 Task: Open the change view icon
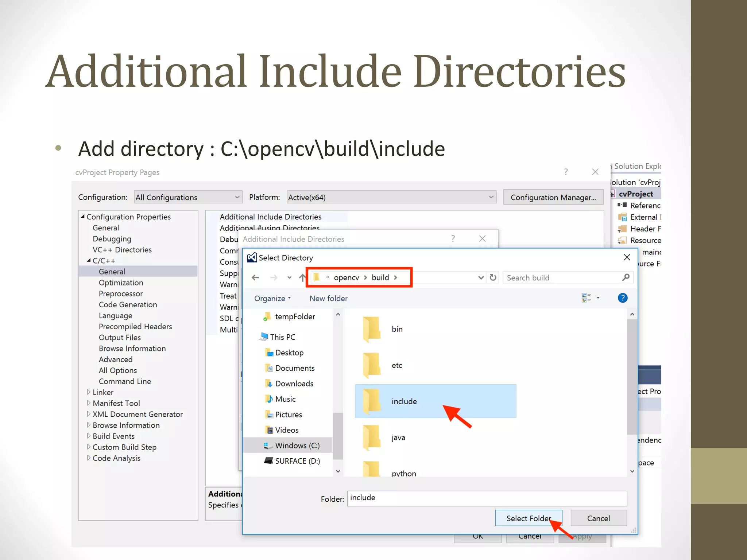tap(587, 298)
